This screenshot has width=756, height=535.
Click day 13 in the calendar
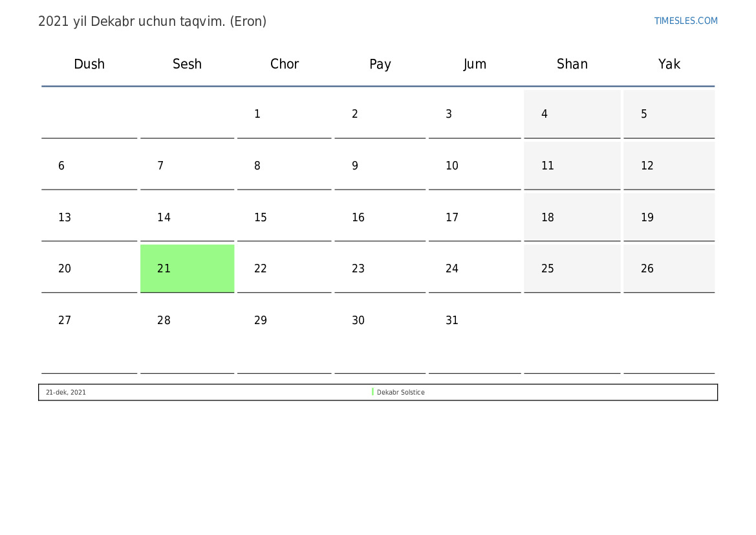tap(65, 217)
